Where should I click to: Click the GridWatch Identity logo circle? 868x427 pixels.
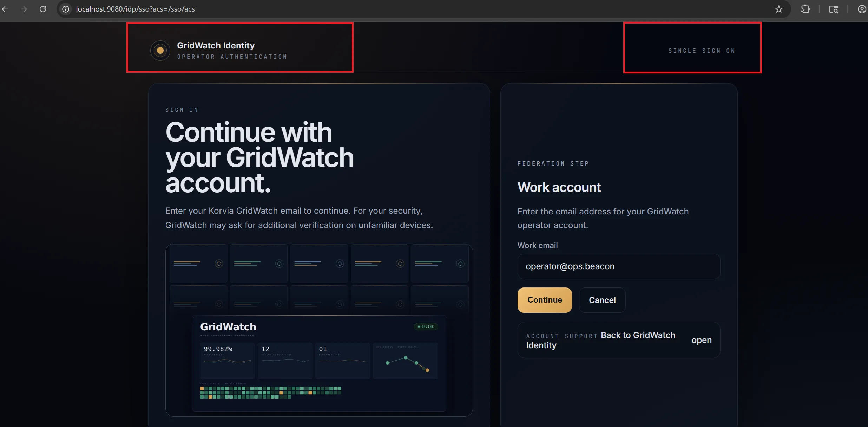point(160,51)
